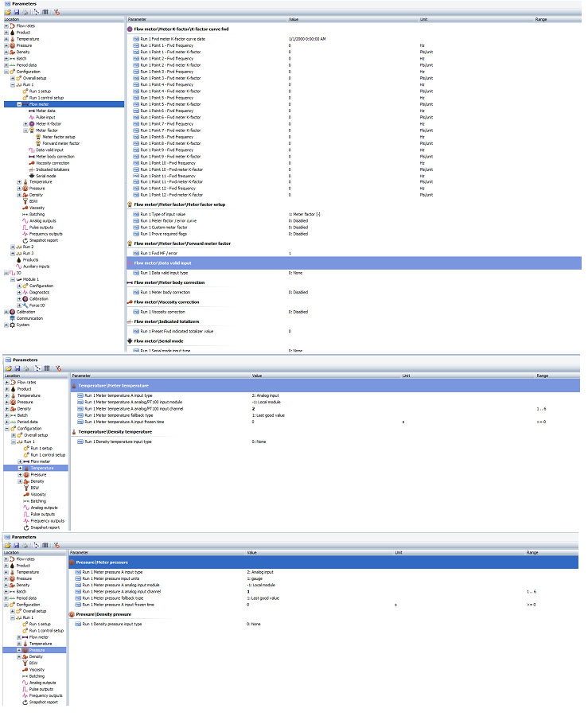Select Pulse outputs in bottom window tree

pyautogui.click(x=41, y=689)
